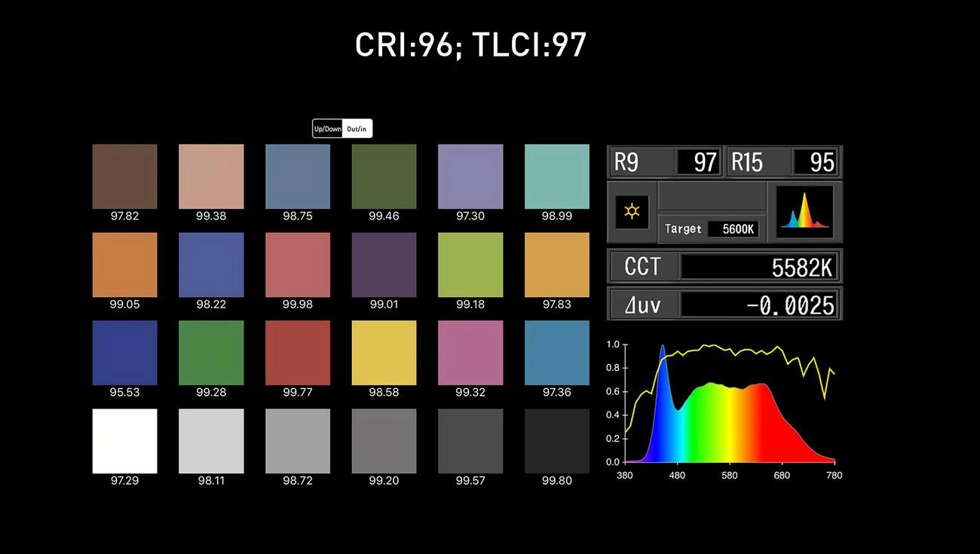Click the CRI:96; TLCI:97 heading
The height and width of the screenshot is (554, 980).
coord(470,46)
